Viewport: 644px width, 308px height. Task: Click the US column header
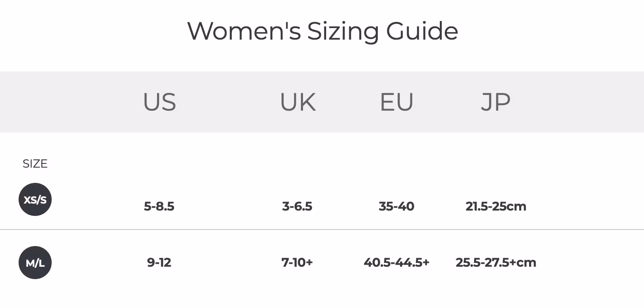click(x=160, y=102)
